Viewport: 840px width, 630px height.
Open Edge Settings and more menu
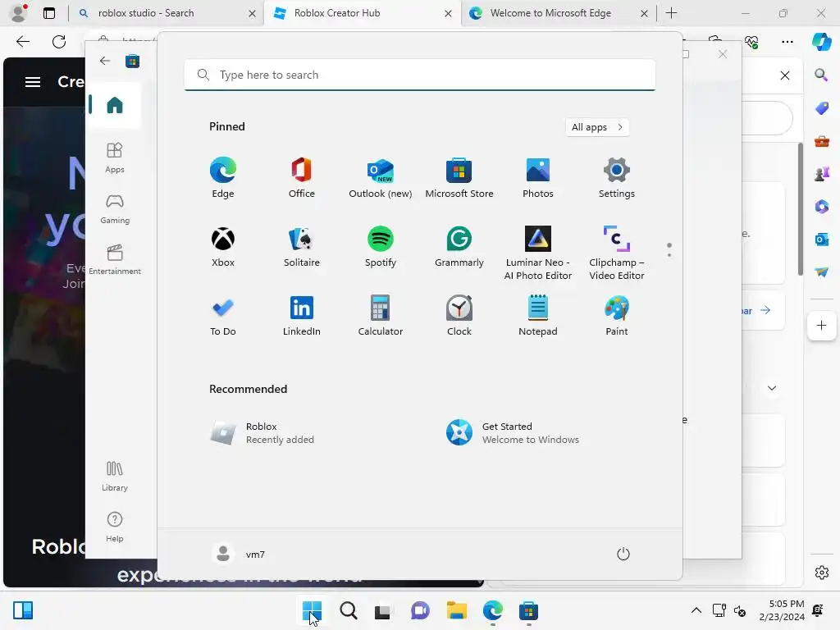787,41
